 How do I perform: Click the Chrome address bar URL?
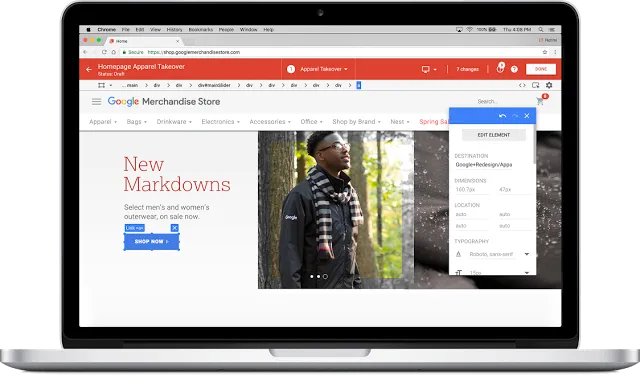coord(193,52)
